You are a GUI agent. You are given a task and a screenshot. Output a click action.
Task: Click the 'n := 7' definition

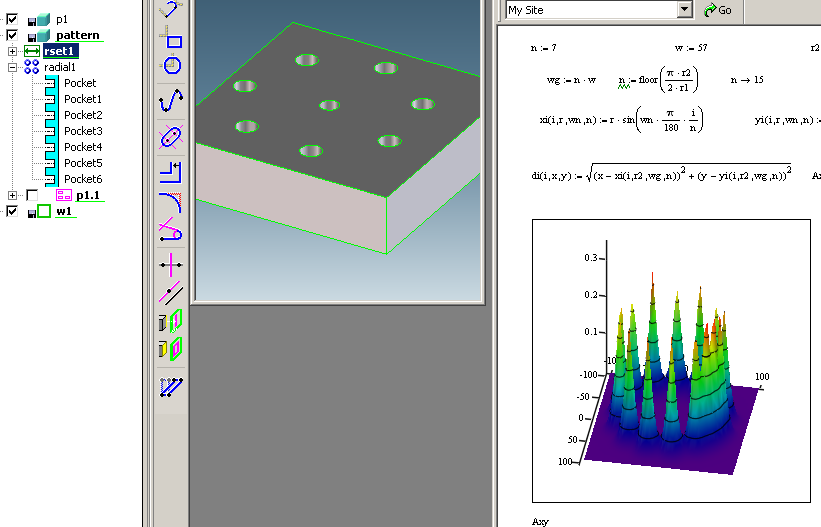[543, 48]
